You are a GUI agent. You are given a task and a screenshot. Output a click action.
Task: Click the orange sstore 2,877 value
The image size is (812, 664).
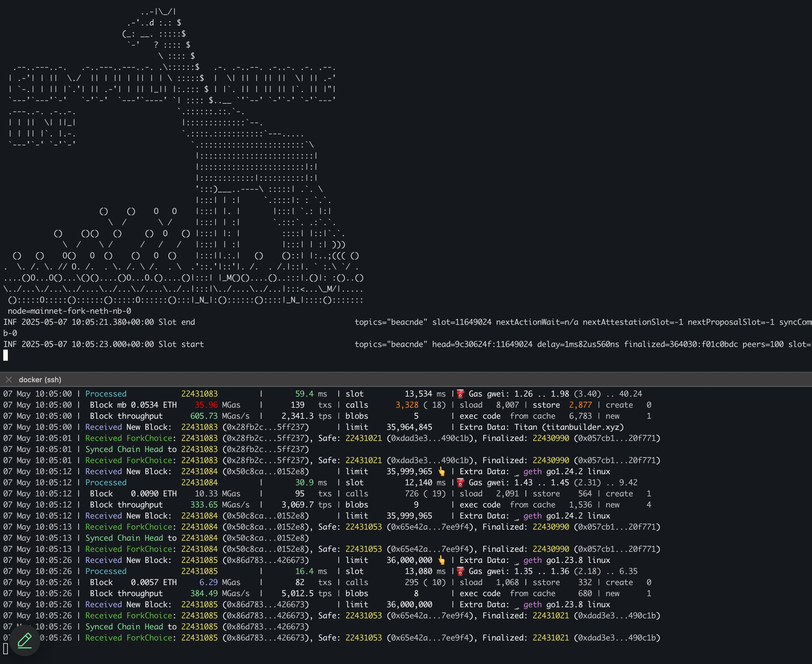580,405
